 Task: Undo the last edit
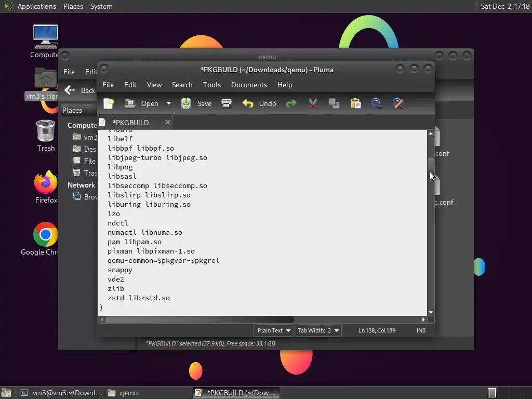tap(259, 103)
